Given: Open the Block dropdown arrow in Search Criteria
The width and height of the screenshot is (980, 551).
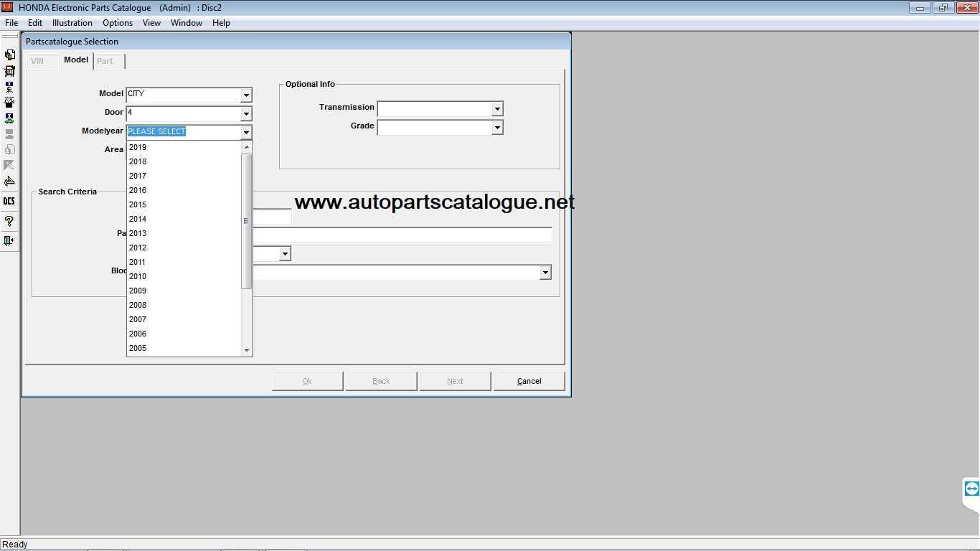Looking at the screenshot, I should click(545, 273).
